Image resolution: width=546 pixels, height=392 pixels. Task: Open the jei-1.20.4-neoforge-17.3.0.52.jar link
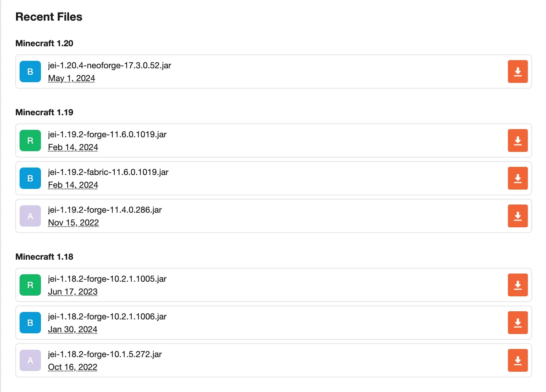click(110, 65)
